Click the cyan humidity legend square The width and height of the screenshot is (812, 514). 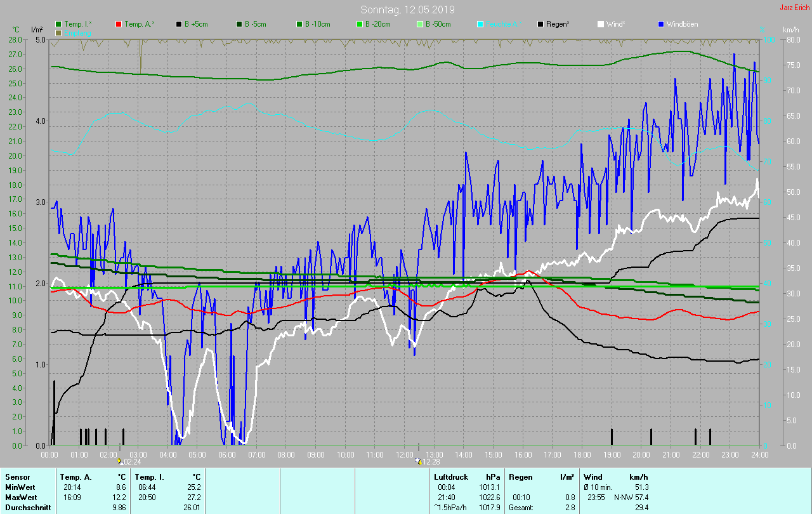pos(480,24)
